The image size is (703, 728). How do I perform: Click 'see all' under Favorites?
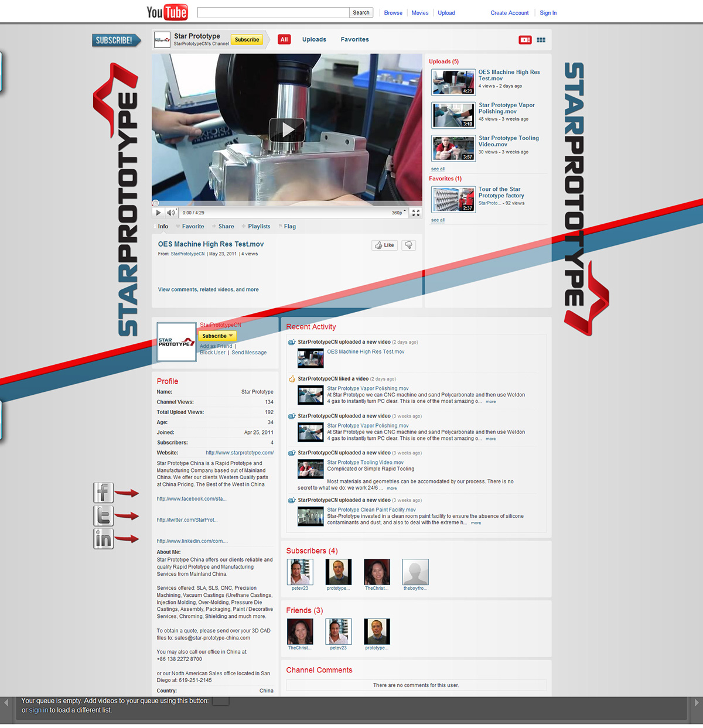[438, 221]
